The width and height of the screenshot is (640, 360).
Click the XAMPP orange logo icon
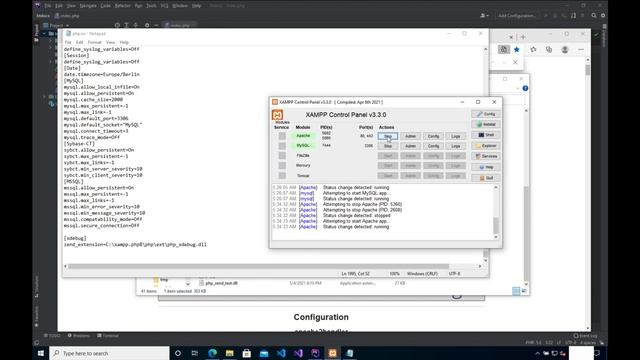pos(278,115)
